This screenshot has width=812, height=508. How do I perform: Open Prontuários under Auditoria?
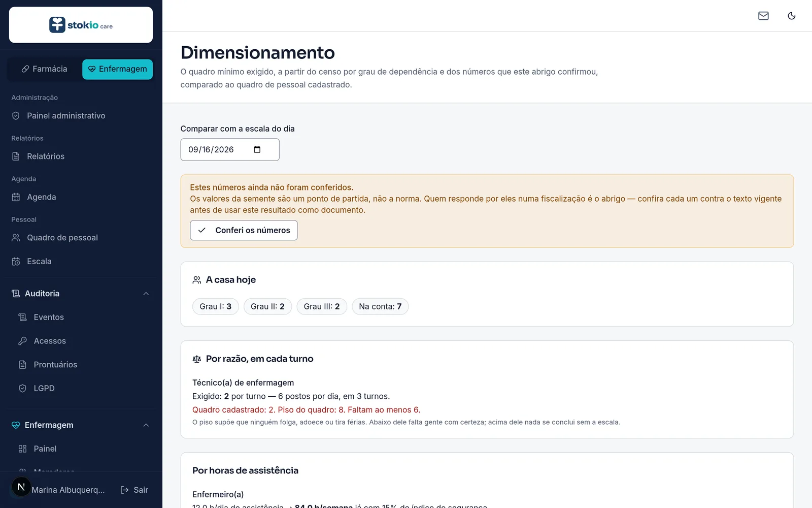coord(84,365)
